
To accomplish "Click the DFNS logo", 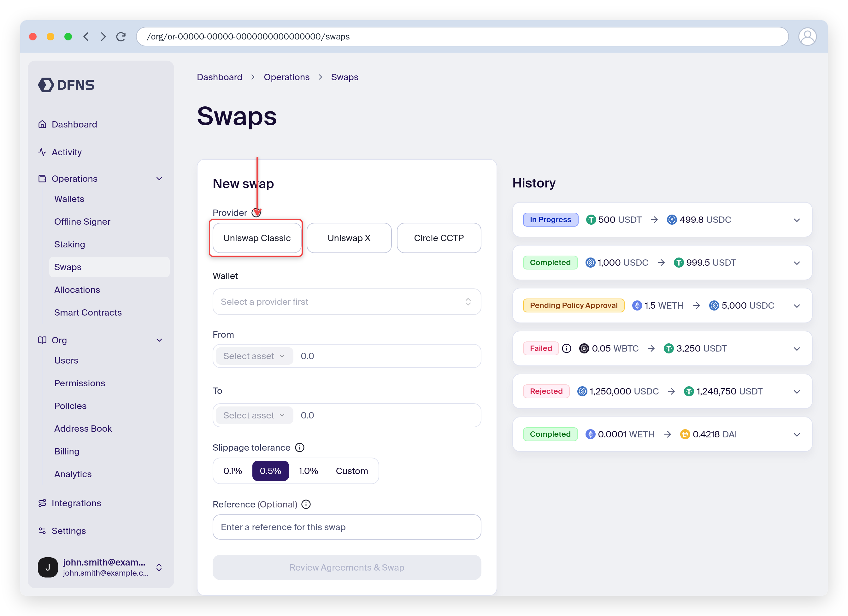I will [x=66, y=85].
